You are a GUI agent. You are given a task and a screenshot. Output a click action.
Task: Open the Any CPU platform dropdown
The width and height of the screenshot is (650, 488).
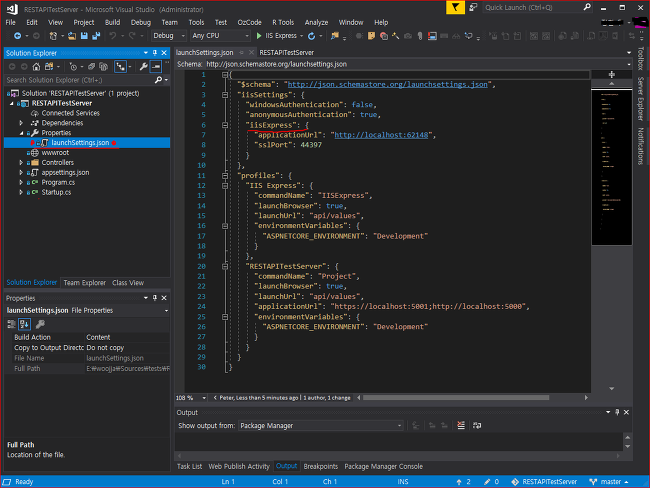point(220,36)
